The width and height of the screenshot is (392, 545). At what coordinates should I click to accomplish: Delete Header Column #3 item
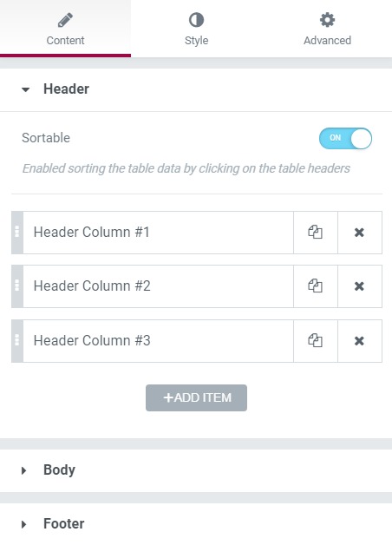(360, 340)
